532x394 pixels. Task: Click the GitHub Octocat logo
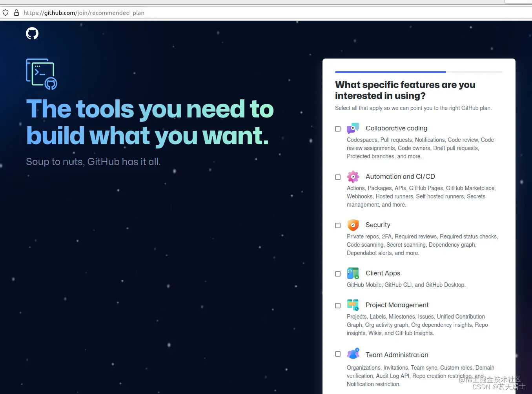[x=32, y=33]
